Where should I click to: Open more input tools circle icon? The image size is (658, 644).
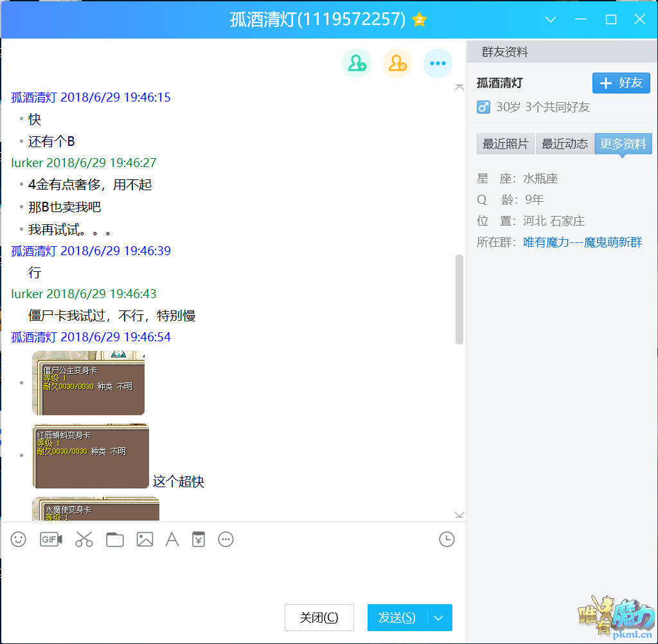pos(226,539)
